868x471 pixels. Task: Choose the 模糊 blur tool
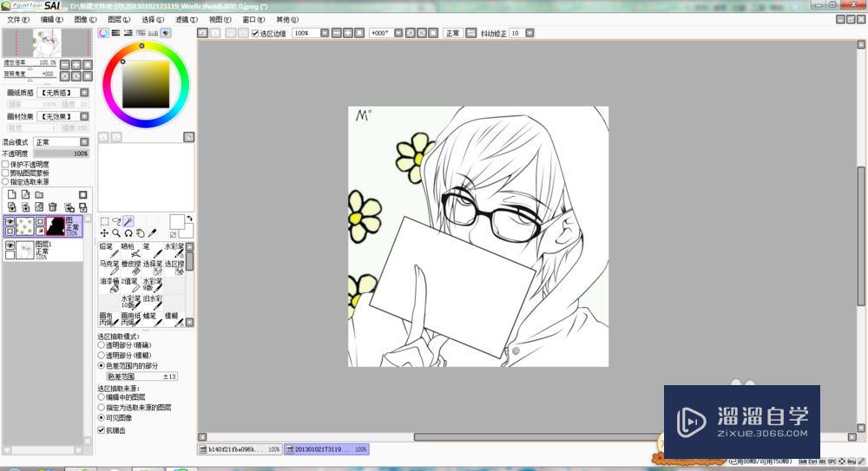174,319
